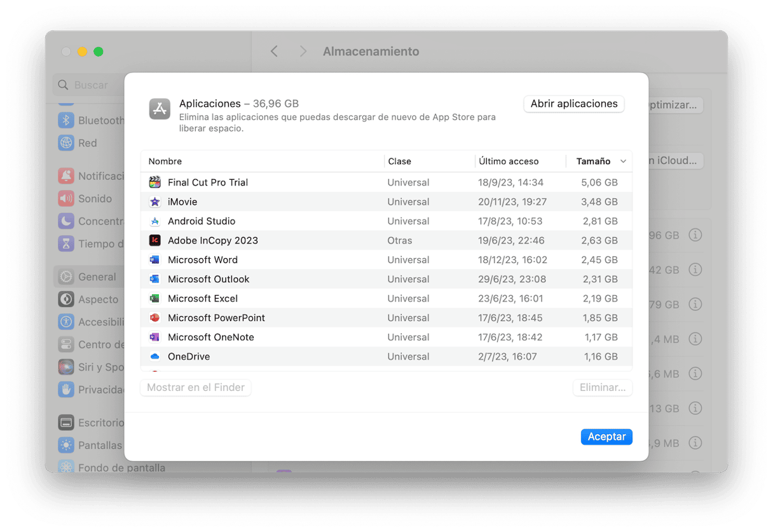
Task: Go back with the left chevron arrow
Action: (274, 51)
